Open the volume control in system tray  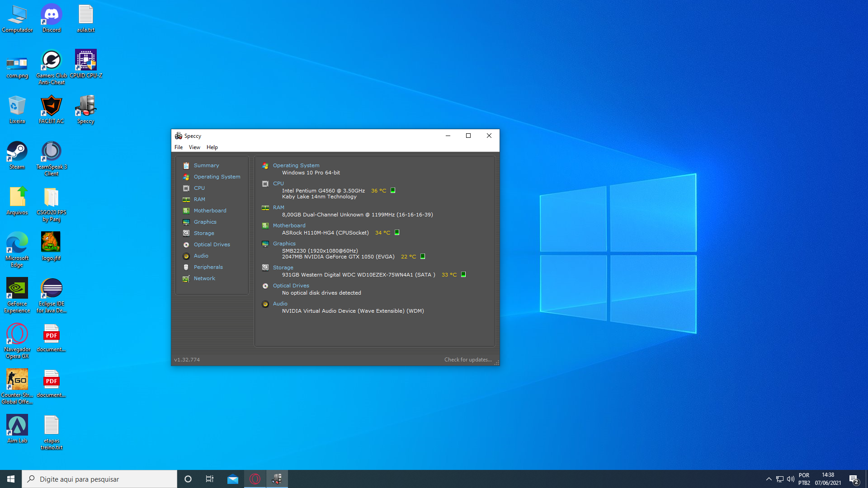[x=791, y=479]
